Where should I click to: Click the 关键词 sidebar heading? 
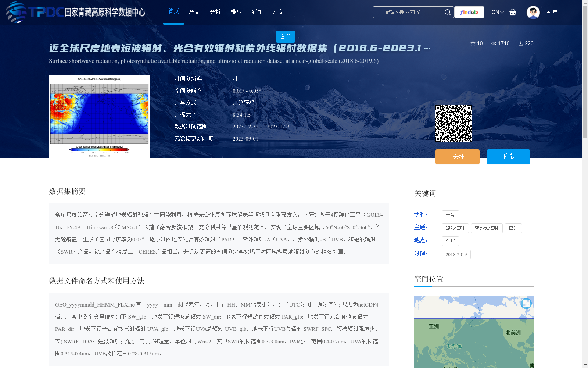pos(425,193)
